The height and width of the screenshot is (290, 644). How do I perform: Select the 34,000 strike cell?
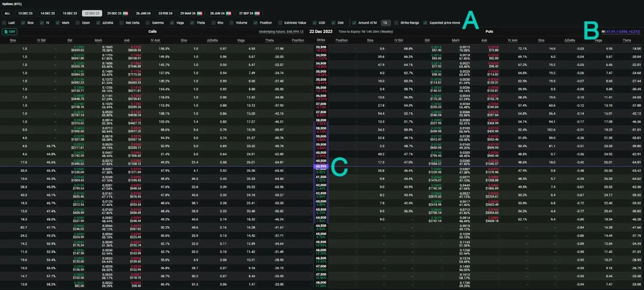click(x=321, y=57)
